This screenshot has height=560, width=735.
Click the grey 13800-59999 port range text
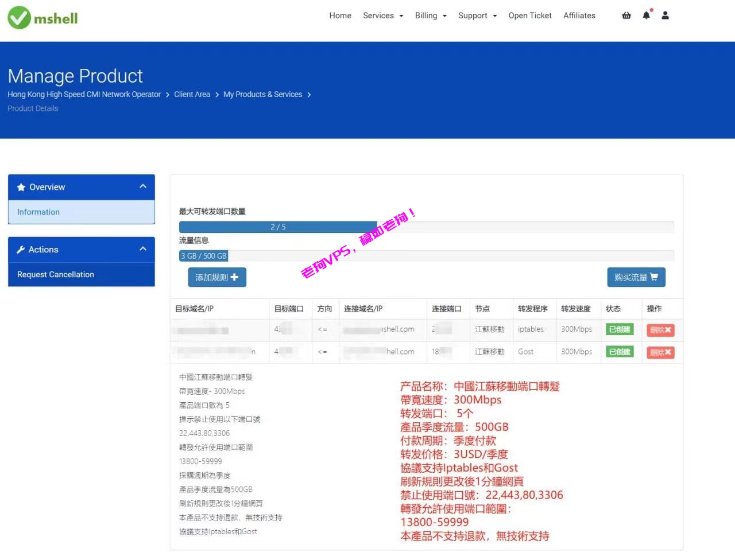coord(200,461)
